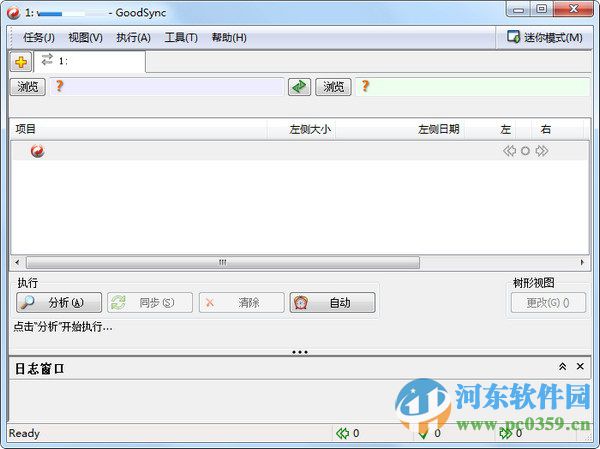The image size is (600, 449).
Task: Click the three-dot splitter handle above the log
Action: coord(300,352)
